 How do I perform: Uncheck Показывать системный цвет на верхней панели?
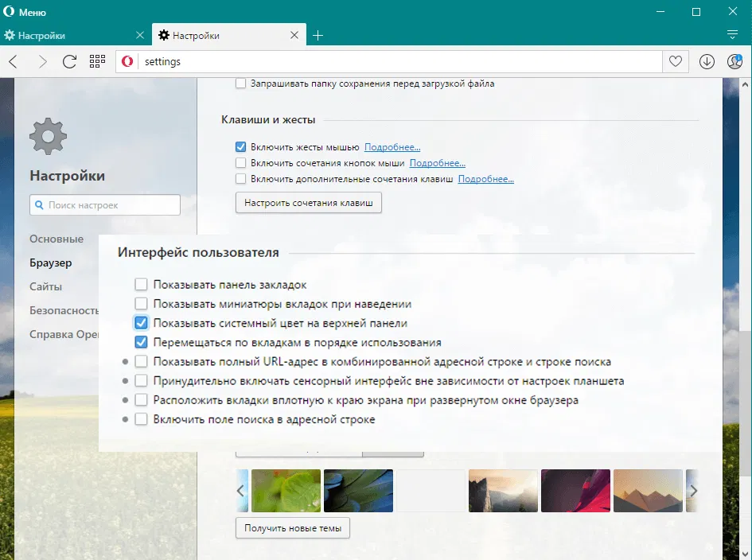(141, 323)
